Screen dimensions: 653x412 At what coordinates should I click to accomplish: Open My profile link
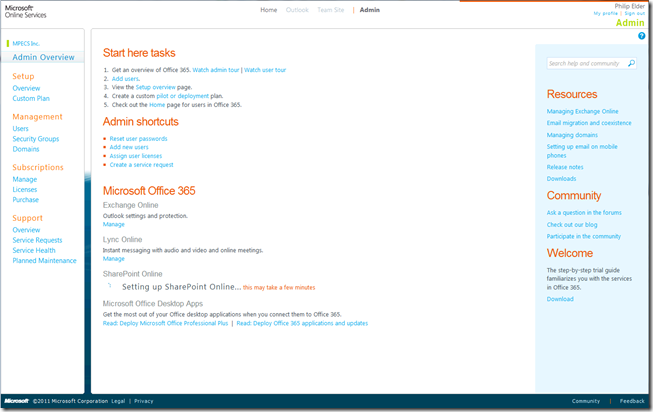coord(606,13)
